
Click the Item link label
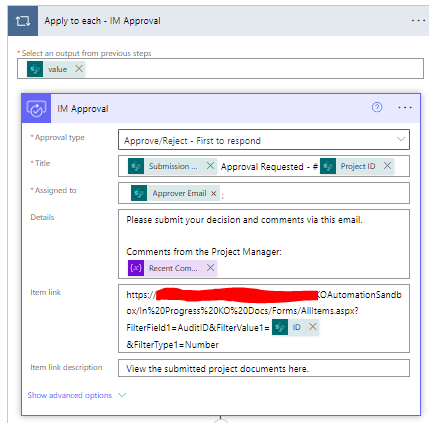tap(46, 292)
